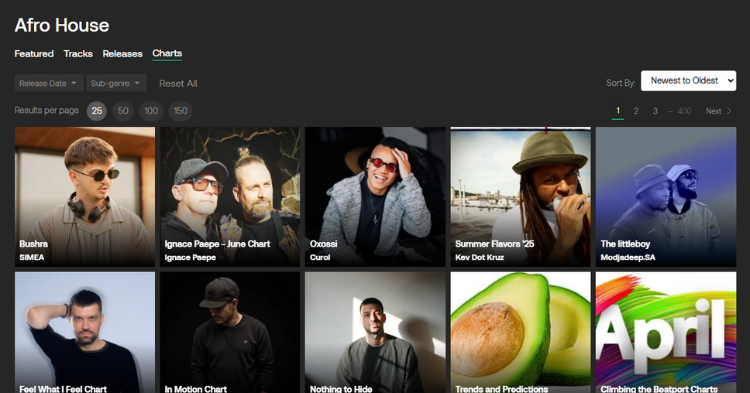Click Reset All filters

(178, 84)
